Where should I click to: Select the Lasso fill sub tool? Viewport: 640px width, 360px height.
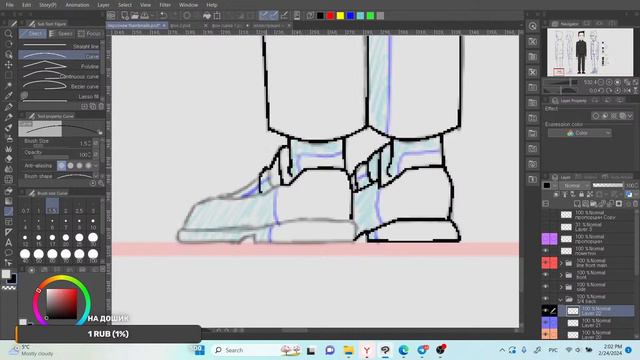(x=60, y=96)
